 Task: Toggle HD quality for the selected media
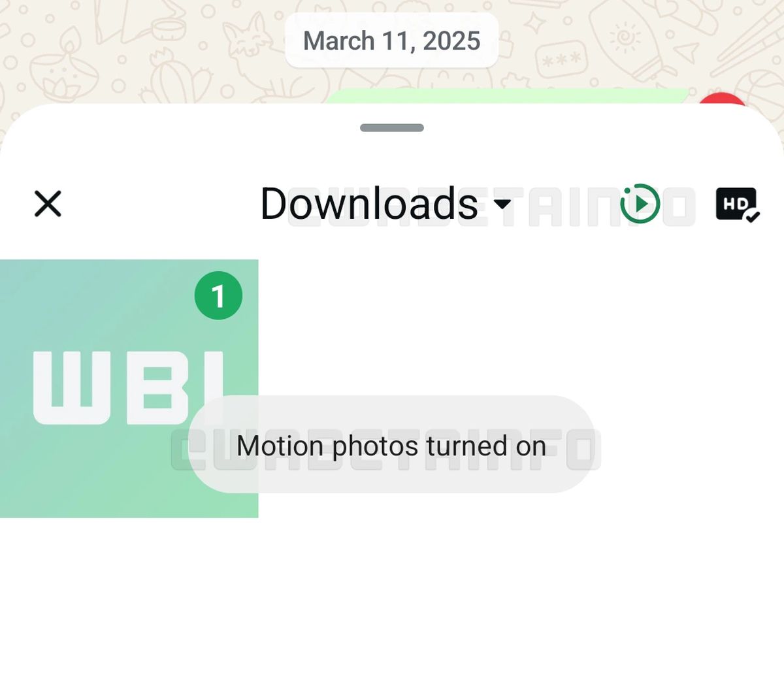738,205
